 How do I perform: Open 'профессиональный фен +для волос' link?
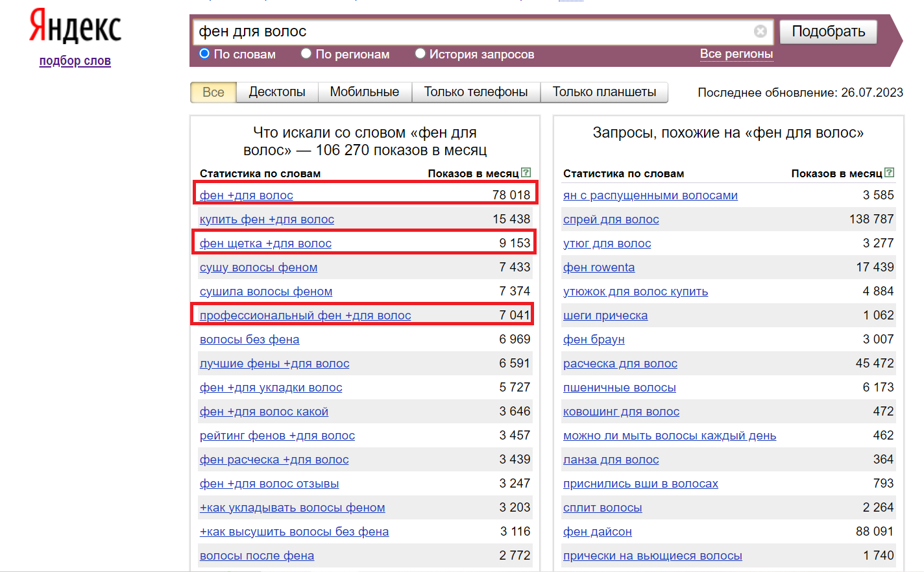tap(306, 316)
